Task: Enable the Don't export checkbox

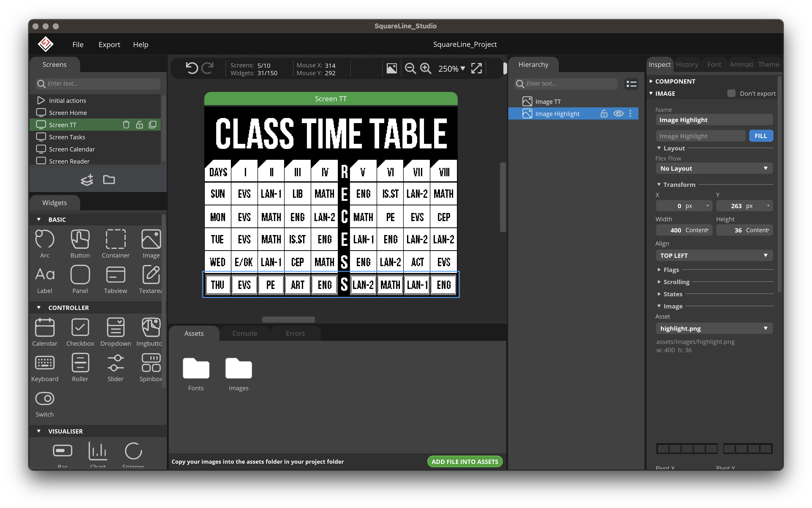Action: pos(731,93)
